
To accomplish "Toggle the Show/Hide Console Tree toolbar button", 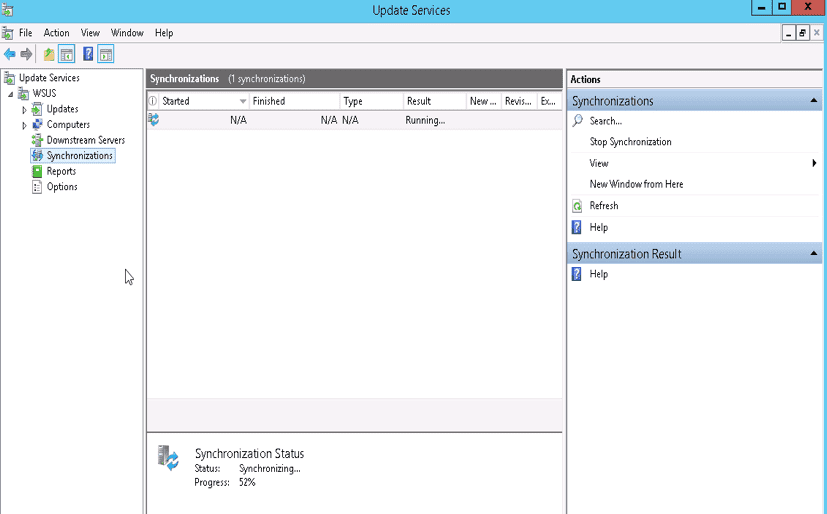I will [x=67, y=54].
